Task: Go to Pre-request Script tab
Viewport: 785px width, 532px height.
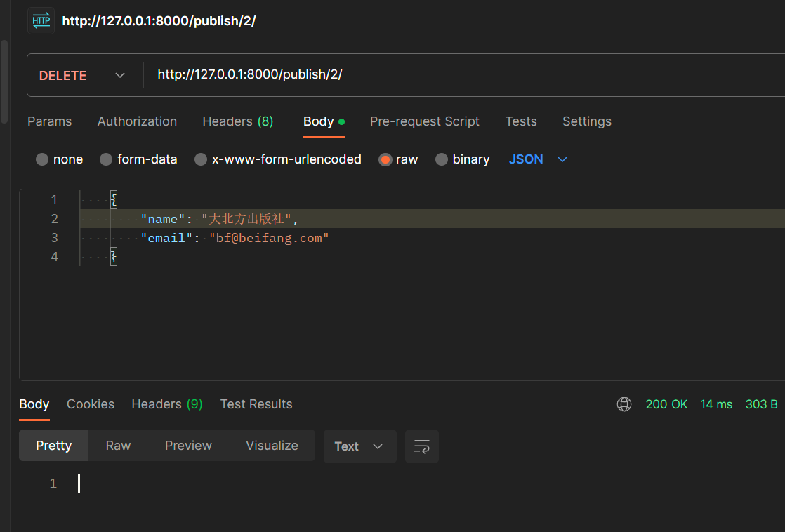Action: [424, 121]
